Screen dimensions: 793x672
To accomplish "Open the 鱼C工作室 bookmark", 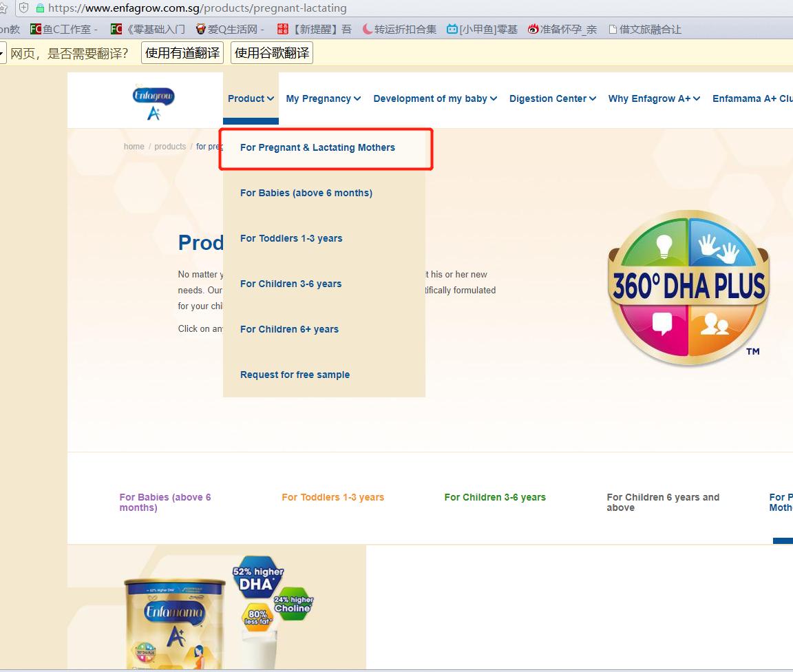I will tap(64, 30).
